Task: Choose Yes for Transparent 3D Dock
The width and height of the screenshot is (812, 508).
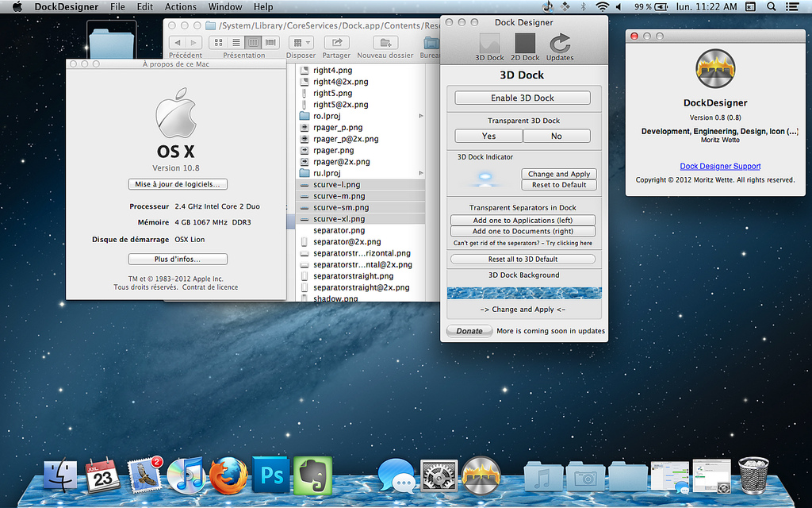Action: pos(488,136)
